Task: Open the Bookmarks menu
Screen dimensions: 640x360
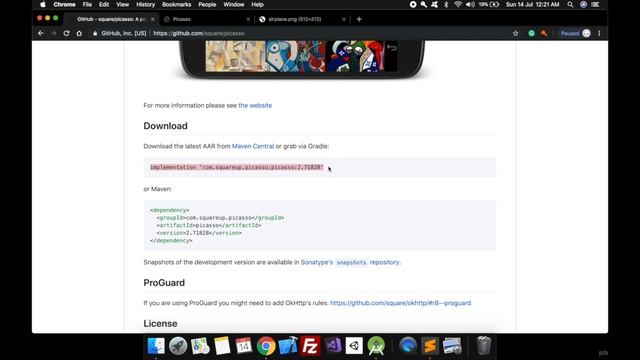Action: [x=176, y=4]
